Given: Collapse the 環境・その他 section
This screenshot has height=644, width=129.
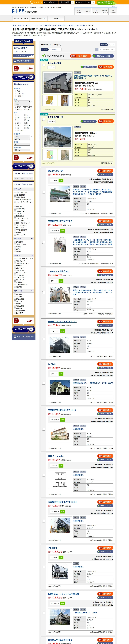Looking at the screenshot, I should 24,291.
